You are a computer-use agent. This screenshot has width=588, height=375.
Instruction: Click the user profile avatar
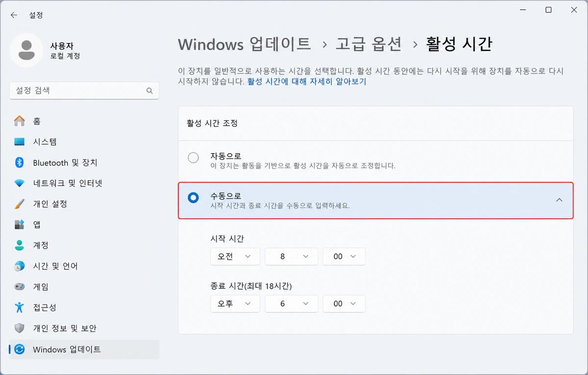tap(26, 50)
